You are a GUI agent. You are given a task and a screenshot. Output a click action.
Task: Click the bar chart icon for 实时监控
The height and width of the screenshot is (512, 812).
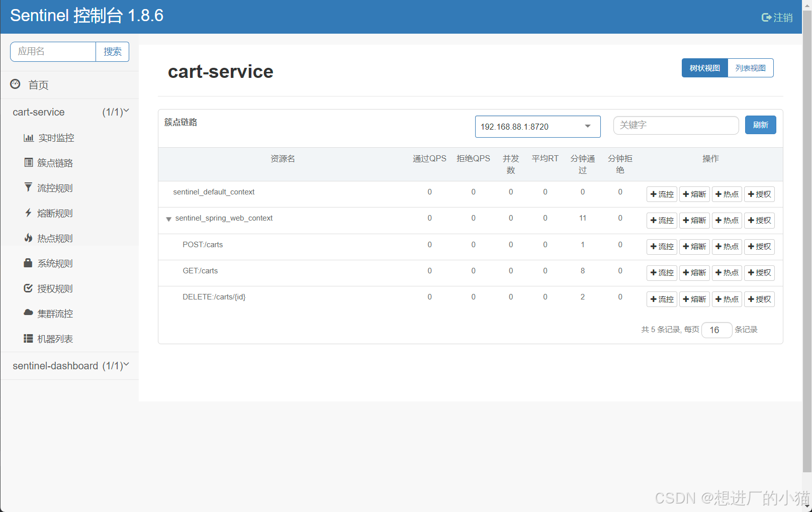click(x=29, y=138)
